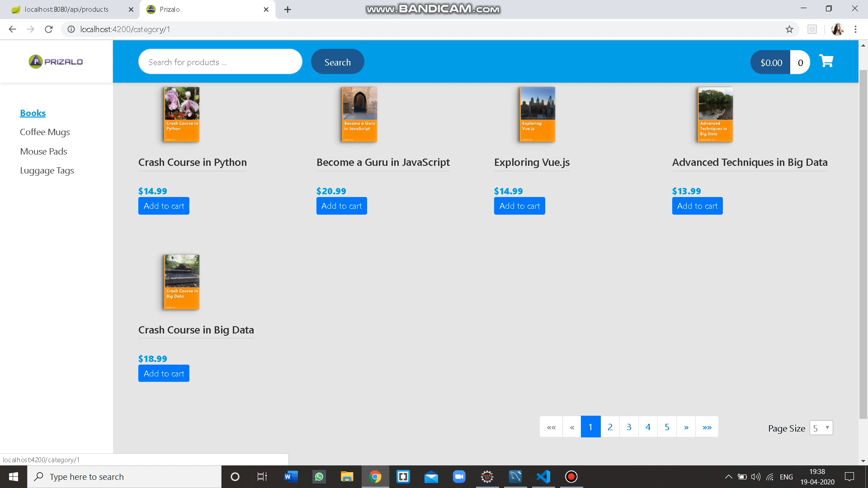Click the Bandicam recorder icon in the taskbar

(571, 477)
